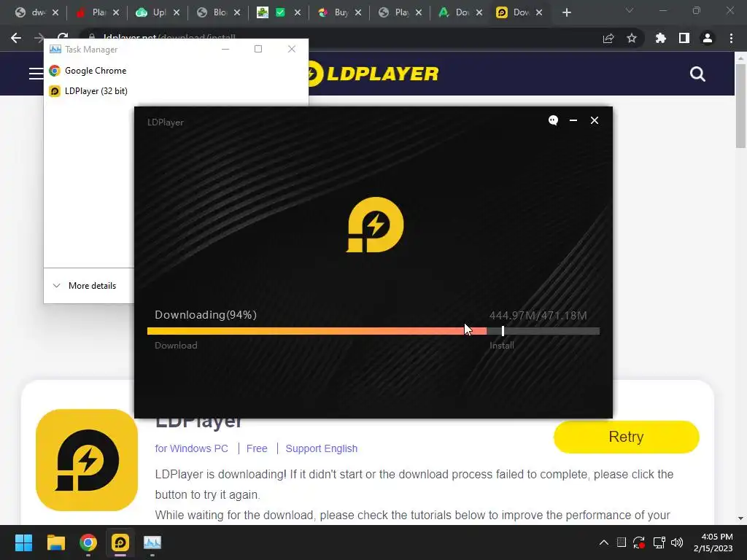Show hidden tray icons chevron
747x560 pixels.
tap(603, 542)
